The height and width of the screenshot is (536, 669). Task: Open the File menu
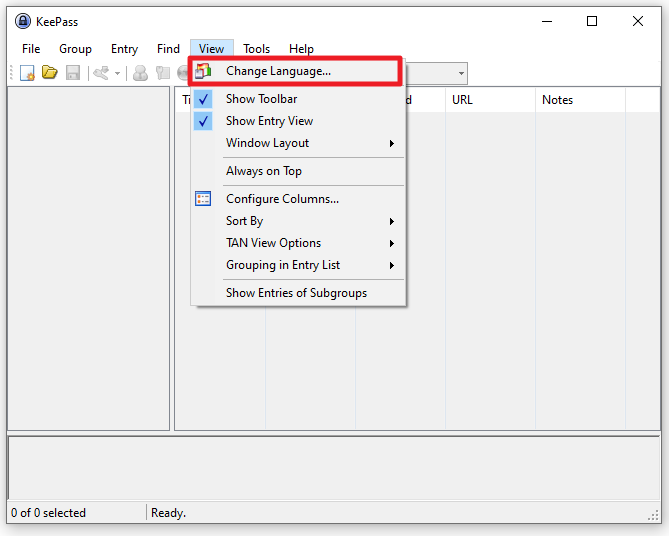[31, 49]
